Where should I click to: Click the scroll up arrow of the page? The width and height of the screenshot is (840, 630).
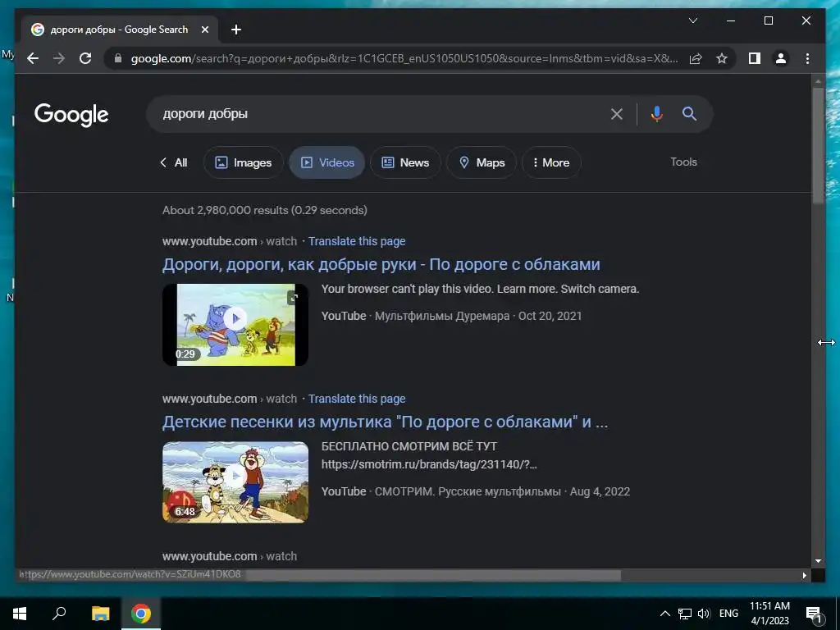[x=818, y=81]
